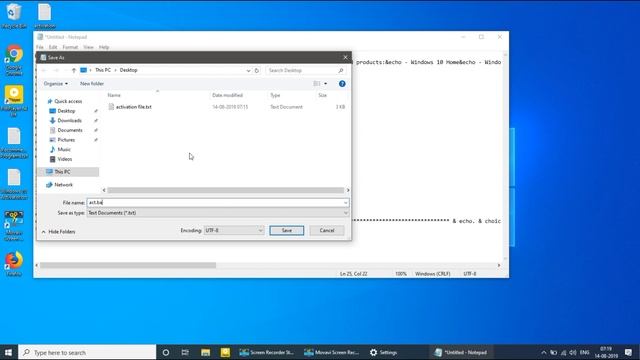Open the Notepad Edit menu
This screenshot has width=640, height=360.
click(53, 47)
